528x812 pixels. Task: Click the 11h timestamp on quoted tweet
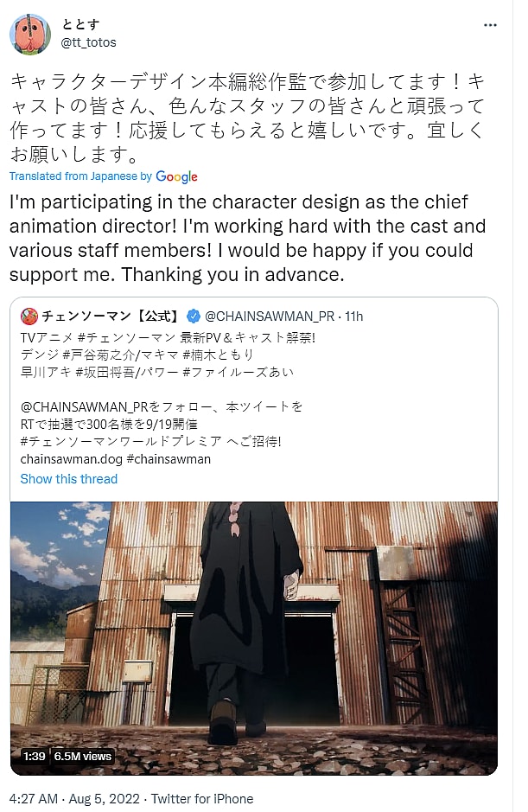coord(353,316)
